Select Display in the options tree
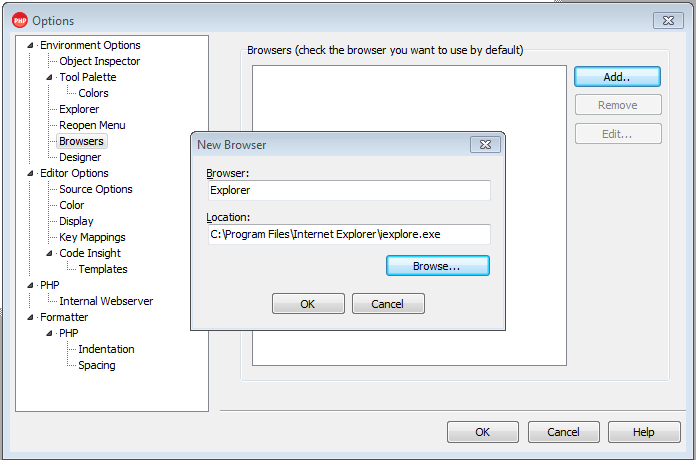The image size is (696, 460). click(76, 221)
